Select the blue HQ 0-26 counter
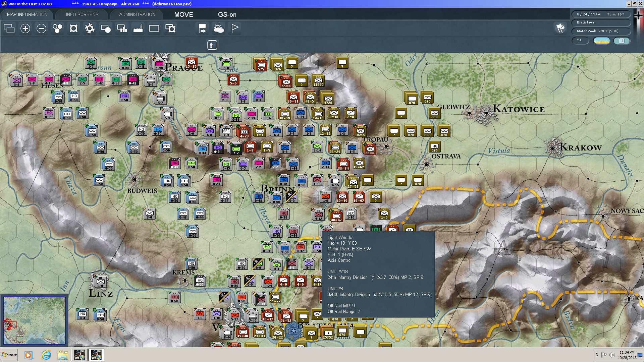 tap(158, 130)
